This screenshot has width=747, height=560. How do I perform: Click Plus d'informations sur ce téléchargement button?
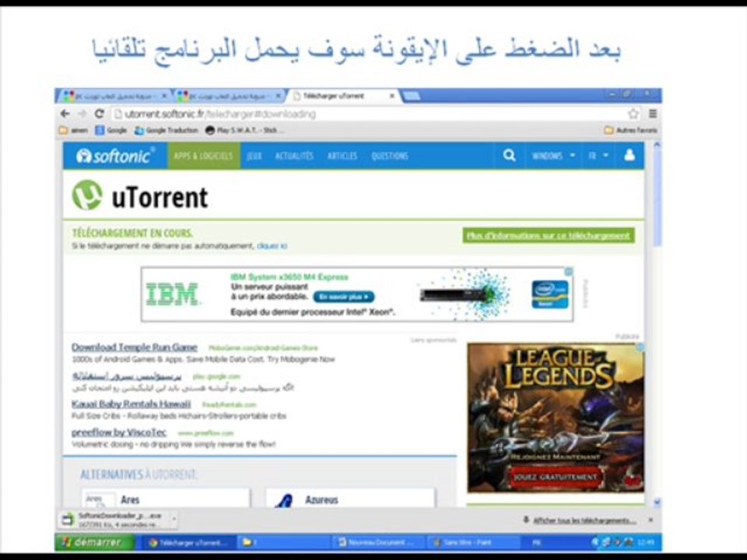[x=549, y=235]
